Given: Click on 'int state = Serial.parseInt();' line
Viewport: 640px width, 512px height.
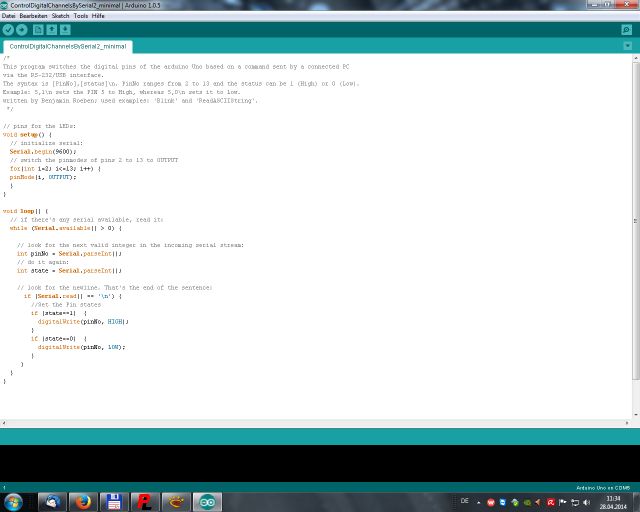Looking at the screenshot, I should pyautogui.click(x=69, y=271).
